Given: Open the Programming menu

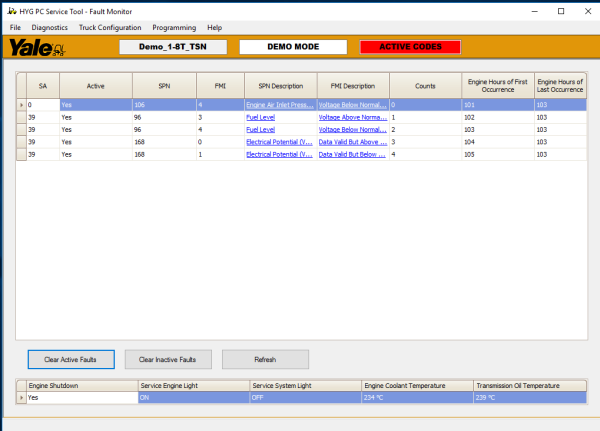Looking at the screenshot, I should (174, 28).
